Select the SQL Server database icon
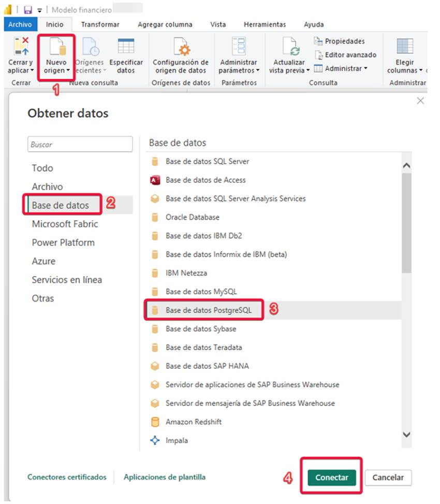Screen dimensions: 440x504 coord(155,162)
